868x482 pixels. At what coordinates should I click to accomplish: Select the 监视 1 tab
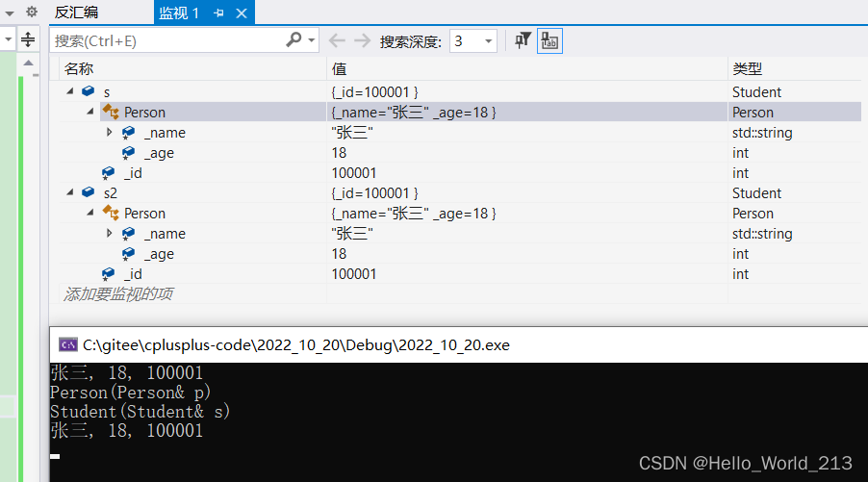179,13
